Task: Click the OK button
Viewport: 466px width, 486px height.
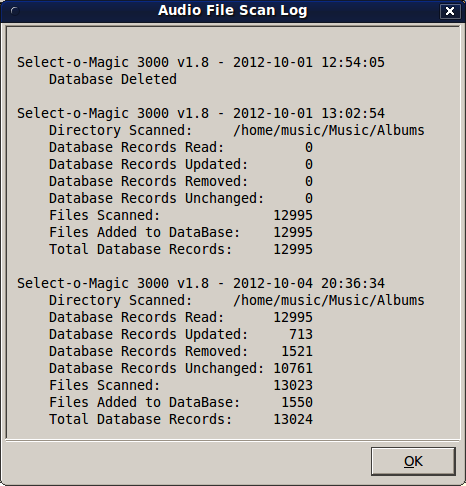Action: [413, 461]
